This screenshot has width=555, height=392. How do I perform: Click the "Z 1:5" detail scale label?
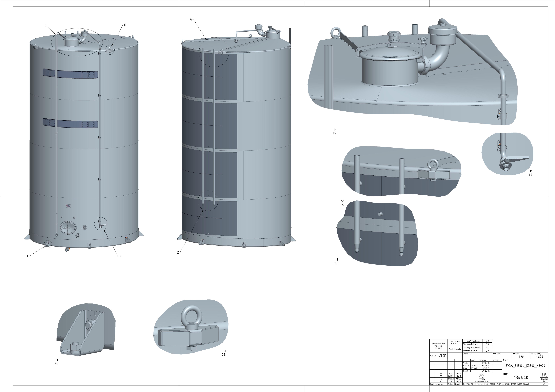(x=337, y=261)
